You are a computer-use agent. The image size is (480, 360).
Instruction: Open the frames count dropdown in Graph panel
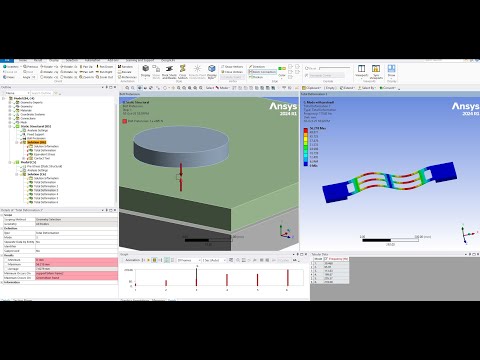tap(189, 260)
